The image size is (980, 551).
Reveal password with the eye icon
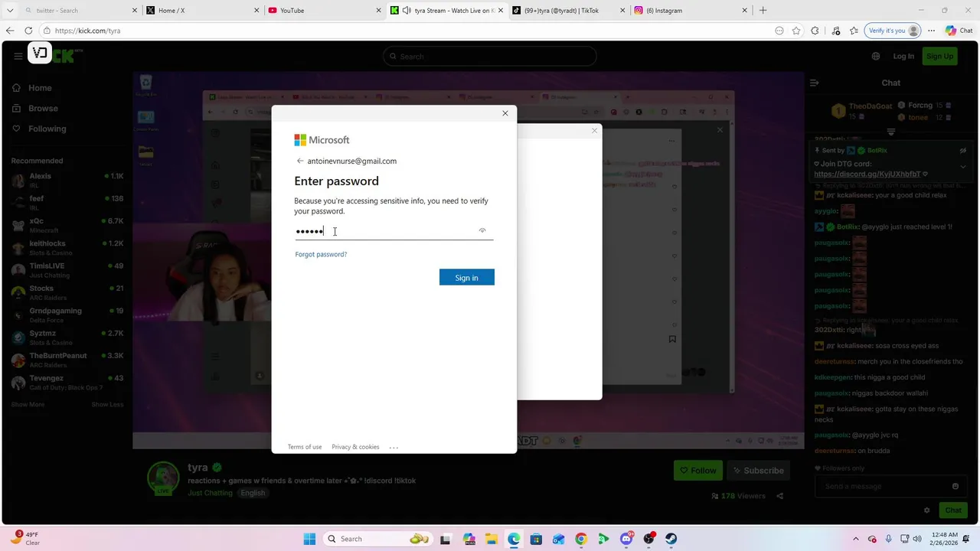(x=482, y=230)
